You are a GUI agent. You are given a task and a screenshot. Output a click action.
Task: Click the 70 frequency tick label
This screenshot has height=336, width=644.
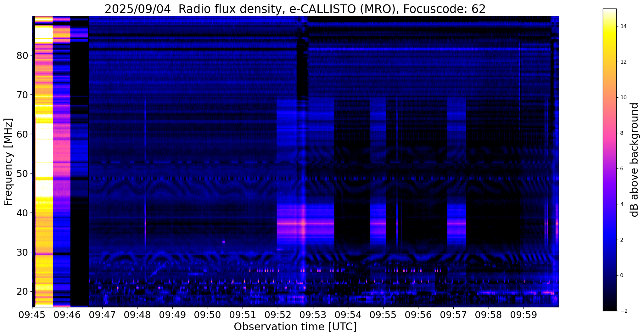[x=22, y=95]
